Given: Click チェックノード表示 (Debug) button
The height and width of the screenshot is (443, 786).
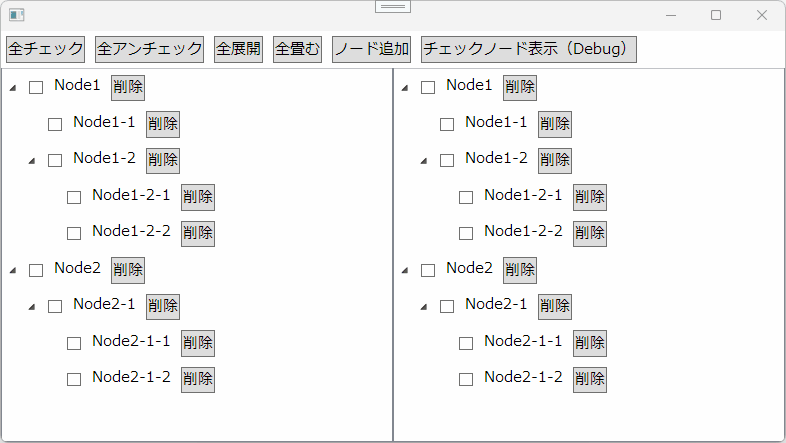Looking at the screenshot, I should [529, 49].
